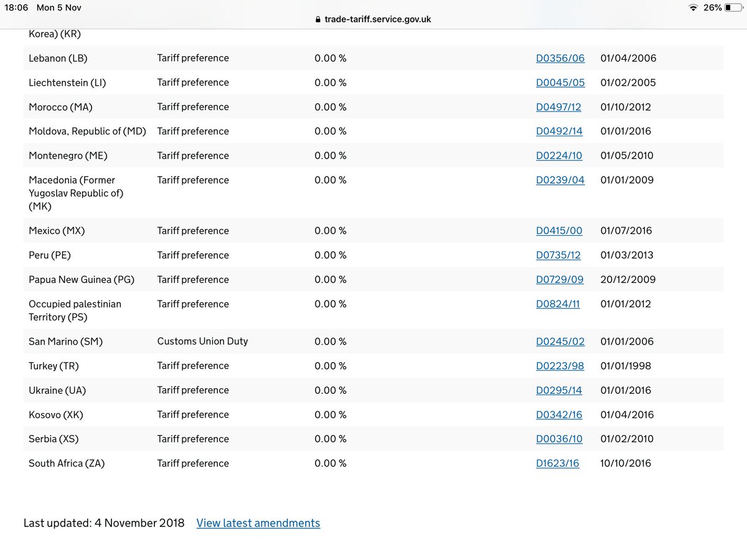Open regulation D0492/14 for Moldova
747x560 pixels.
(x=559, y=131)
